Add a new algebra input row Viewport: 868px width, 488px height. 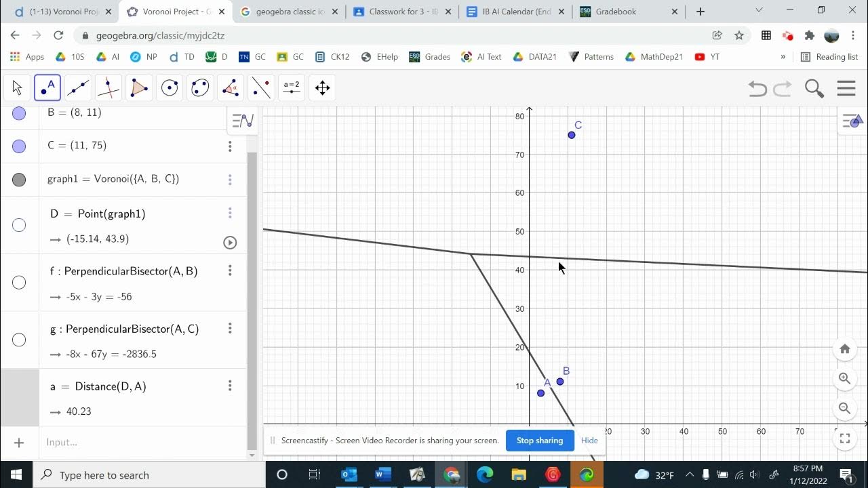[x=19, y=443]
